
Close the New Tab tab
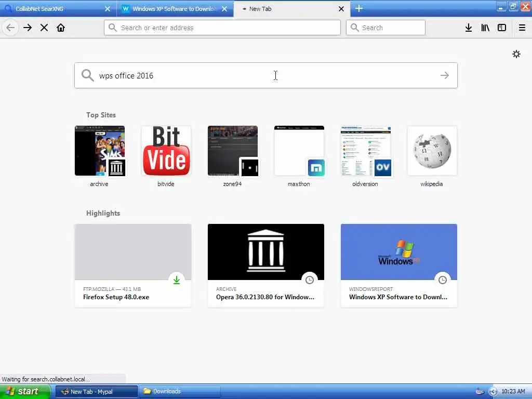pos(341,9)
